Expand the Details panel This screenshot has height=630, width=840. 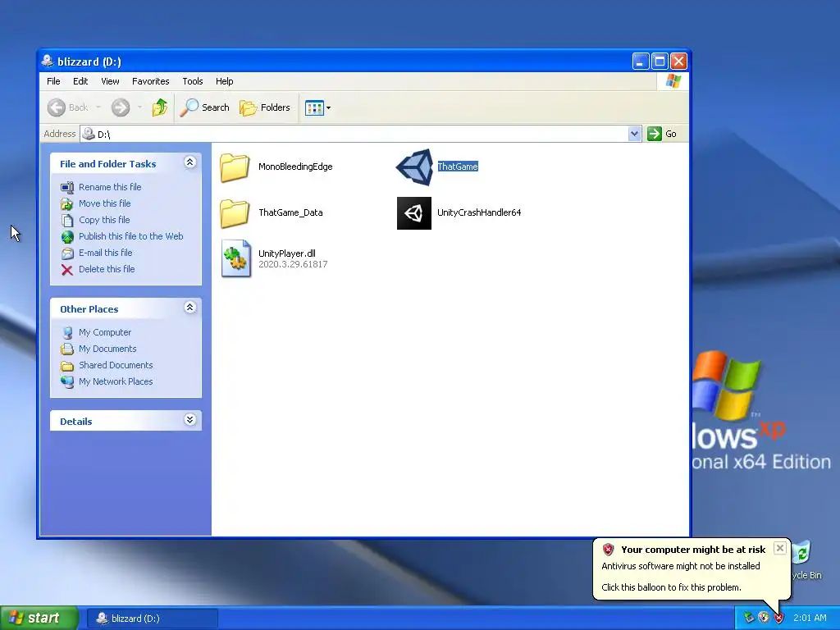tap(189, 419)
